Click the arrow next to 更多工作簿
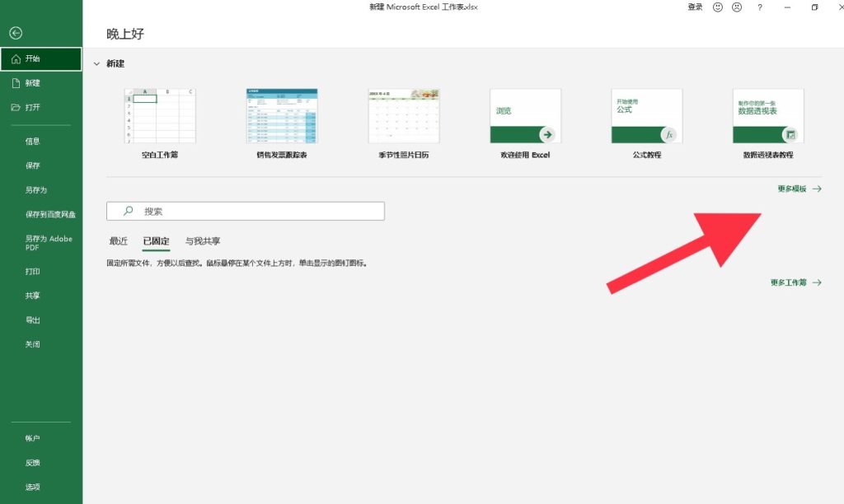The height and width of the screenshot is (504, 844). 817,282
